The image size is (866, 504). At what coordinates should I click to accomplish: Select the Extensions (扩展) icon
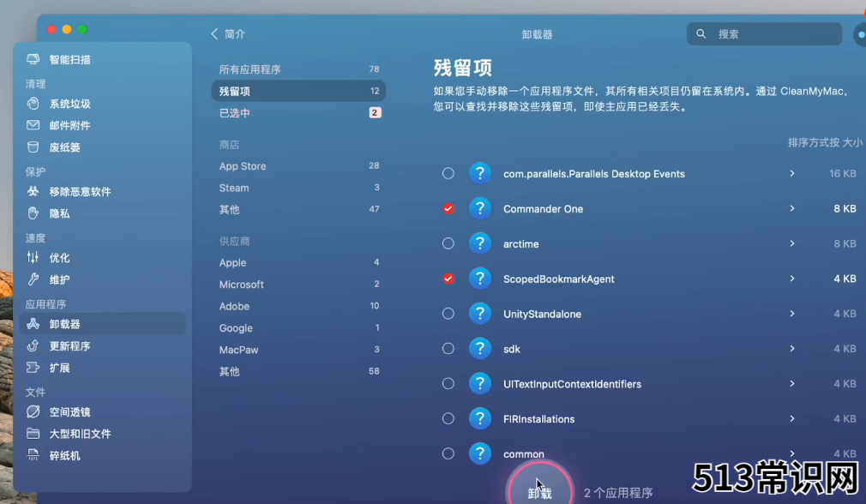(x=33, y=368)
